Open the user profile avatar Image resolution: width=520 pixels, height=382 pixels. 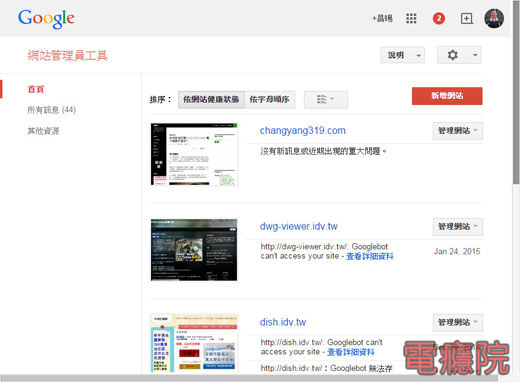(x=494, y=18)
